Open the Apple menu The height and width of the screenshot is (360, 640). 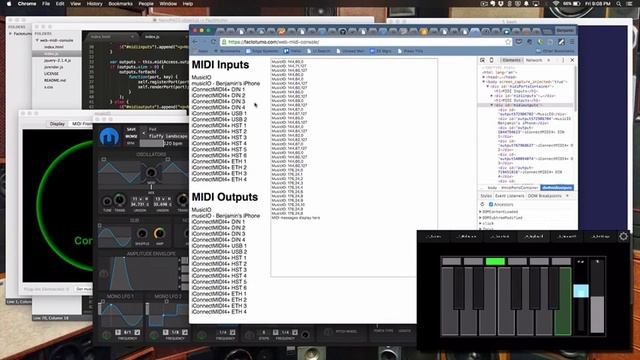(9, 4)
